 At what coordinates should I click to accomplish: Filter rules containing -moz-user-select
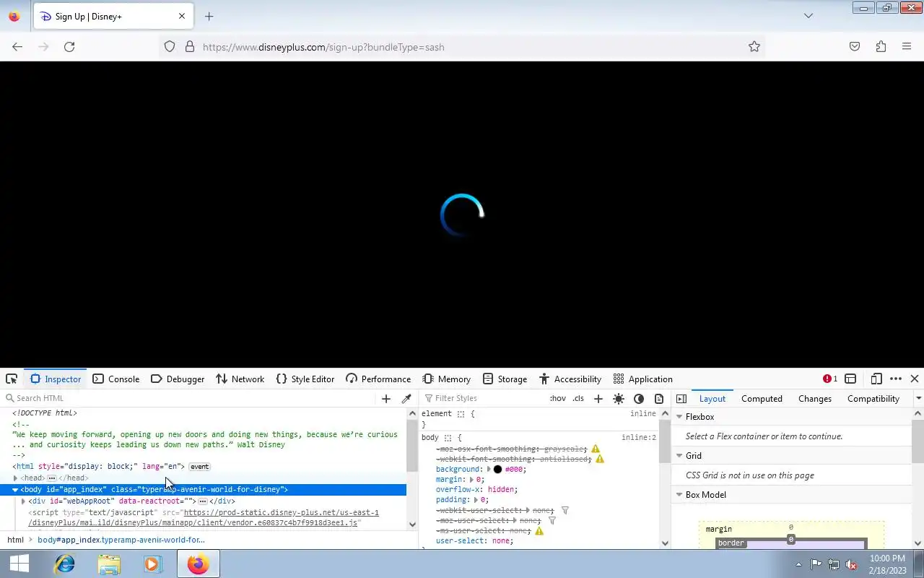click(552, 520)
